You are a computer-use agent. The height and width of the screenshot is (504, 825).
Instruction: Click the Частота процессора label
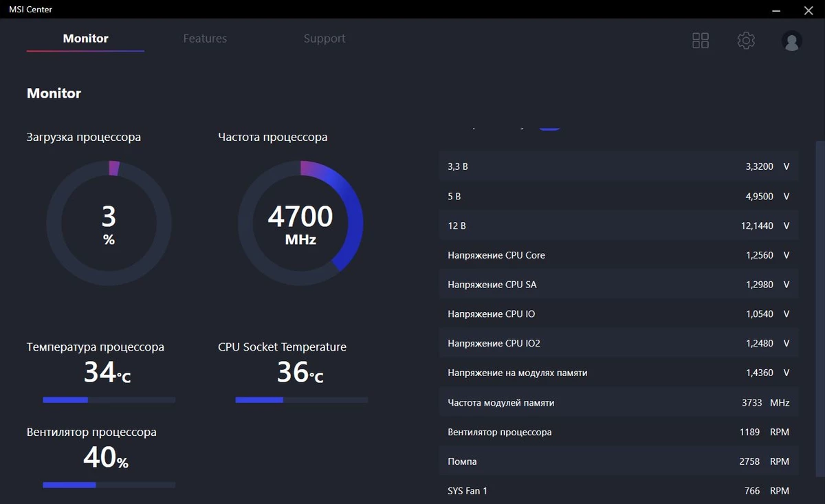(273, 137)
